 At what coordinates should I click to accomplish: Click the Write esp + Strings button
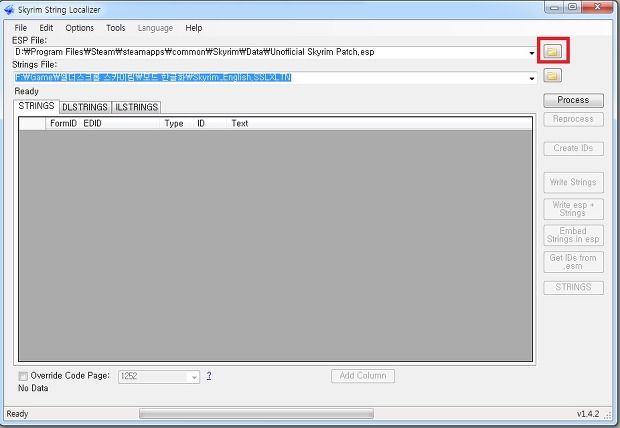tap(573, 209)
